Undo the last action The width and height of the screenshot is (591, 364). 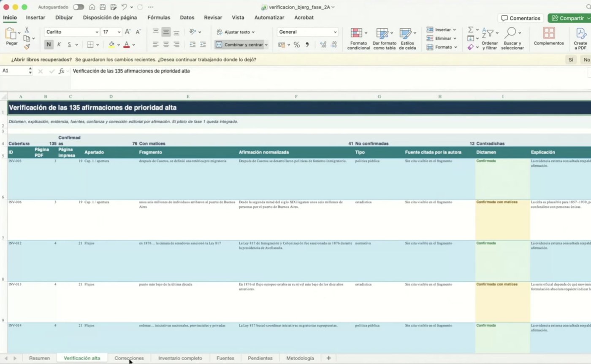coord(124,7)
